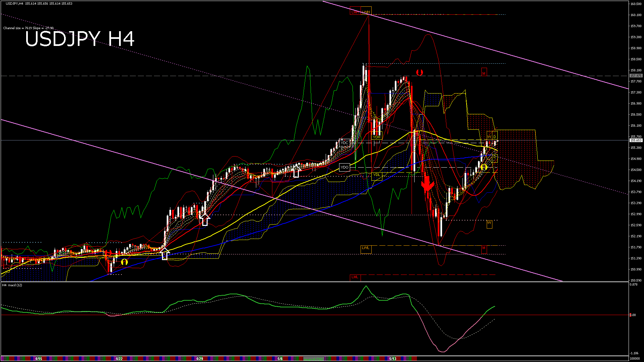Click current price tag 155.653
The width and height of the screenshot is (644, 362).
coord(636,140)
